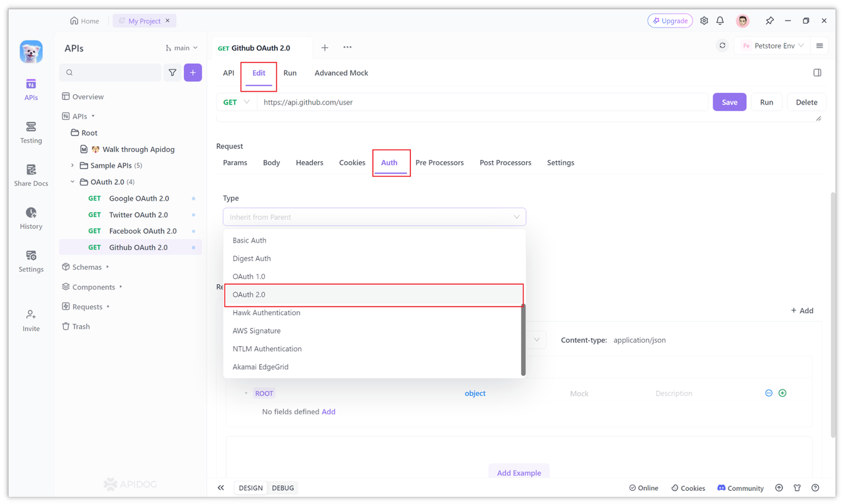Click the upload arrow icon in status bar
Viewport: 843px width, 504px height.
point(779,488)
